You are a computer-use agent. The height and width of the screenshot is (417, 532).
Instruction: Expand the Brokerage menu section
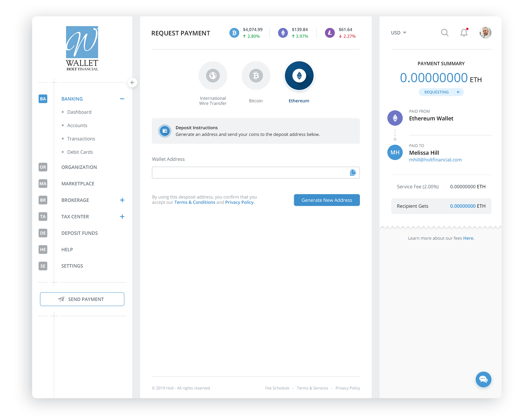(122, 200)
